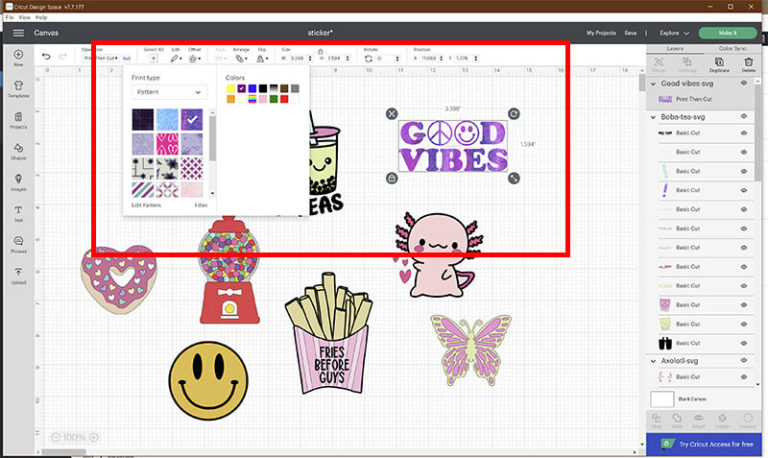Open the Arrange dropdown
The height and width of the screenshot is (458, 768).
tap(240, 58)
